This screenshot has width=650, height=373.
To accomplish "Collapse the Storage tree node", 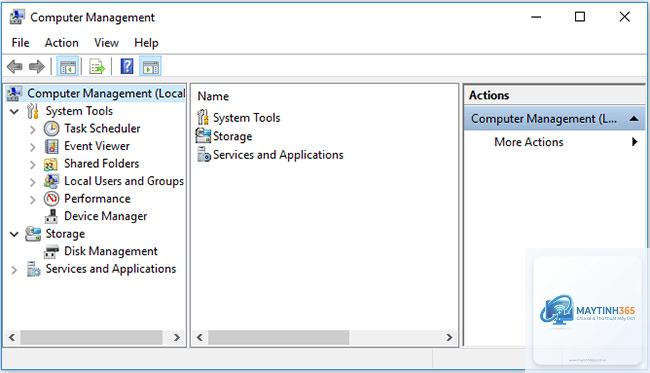I will 14,235.
